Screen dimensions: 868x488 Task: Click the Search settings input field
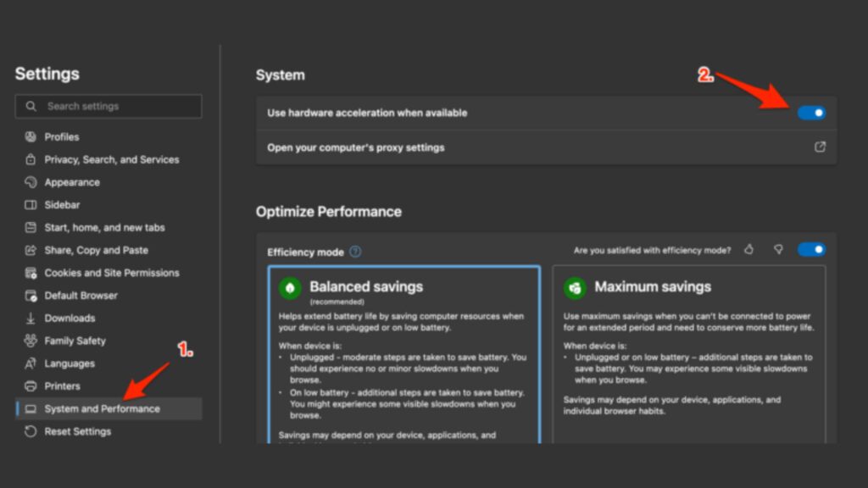point(119,107)
